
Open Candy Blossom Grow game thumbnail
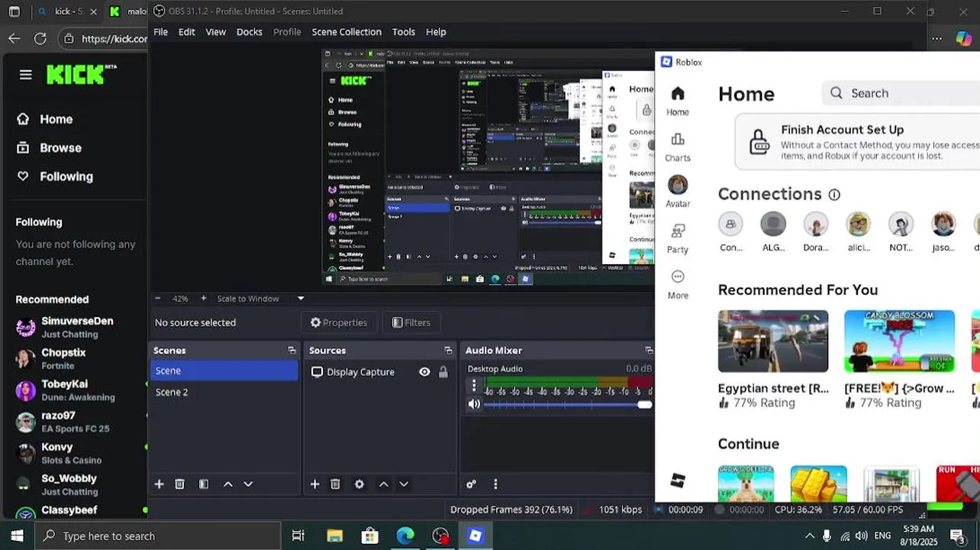(x=899, y=341)
